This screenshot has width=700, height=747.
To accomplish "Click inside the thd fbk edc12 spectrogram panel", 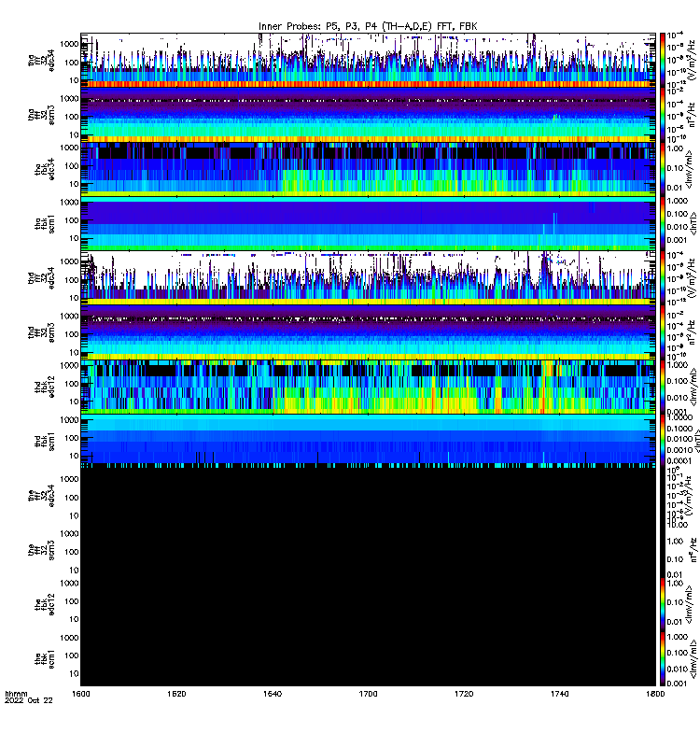I will click(x=368, y=387).
